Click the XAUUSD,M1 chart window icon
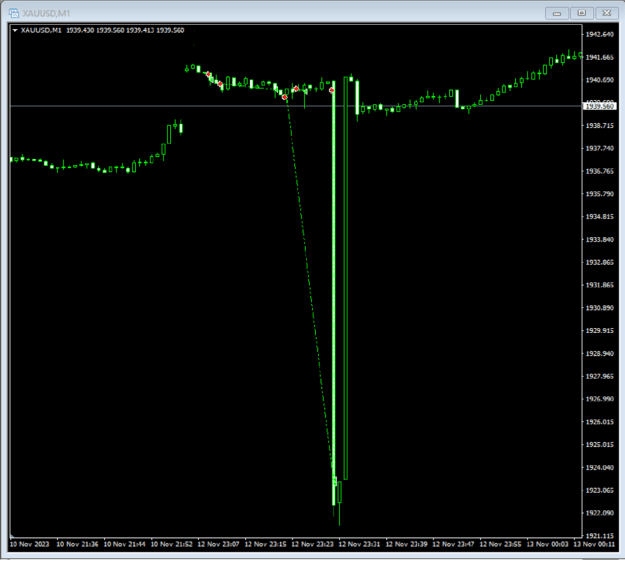The height and width of the screenshot is (561, 625). tap(14, 13)
